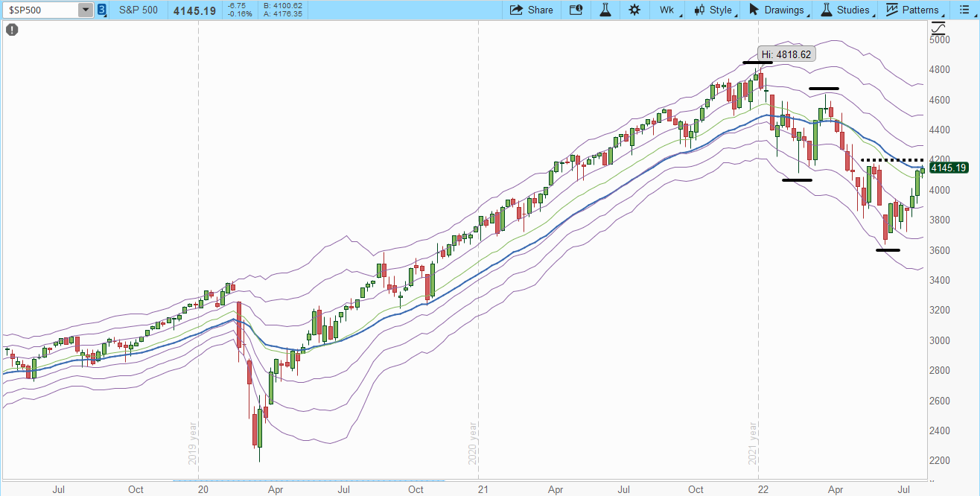Click the 3600 price axis label
This screenshot has height=496, width=980.
941,250
